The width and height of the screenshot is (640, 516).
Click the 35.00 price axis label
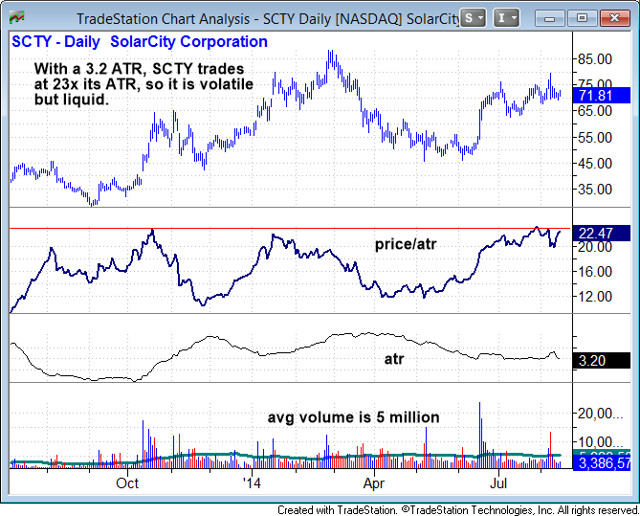click(x=595, y=189)
